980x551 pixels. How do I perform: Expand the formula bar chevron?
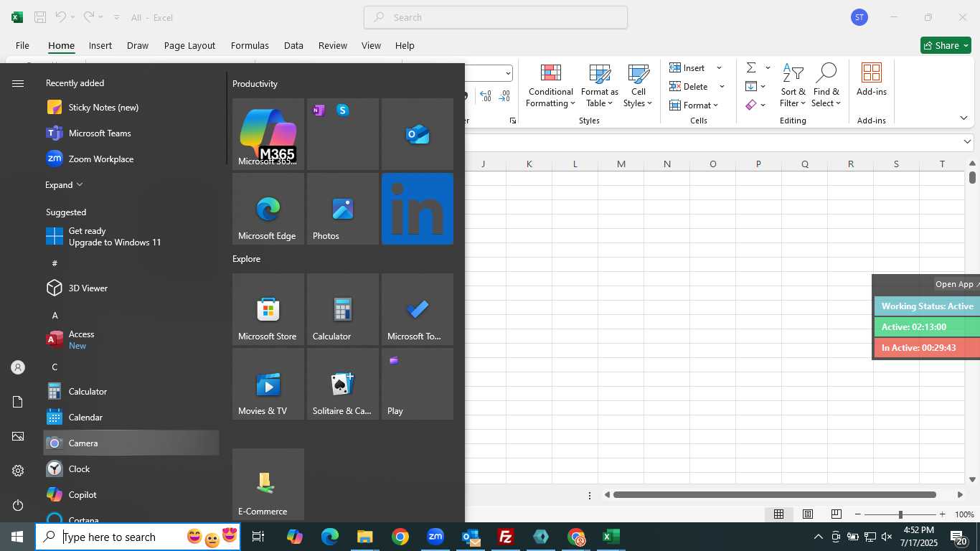(967, 142)
